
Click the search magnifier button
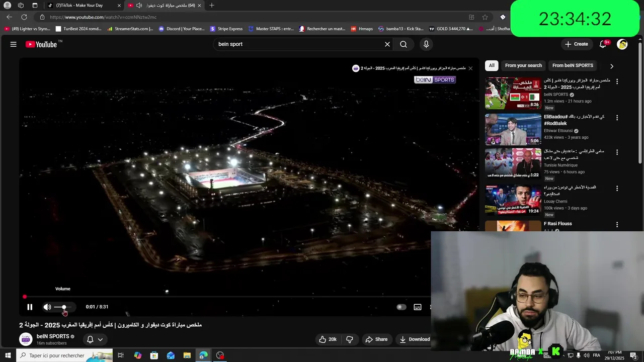(404, 44)
